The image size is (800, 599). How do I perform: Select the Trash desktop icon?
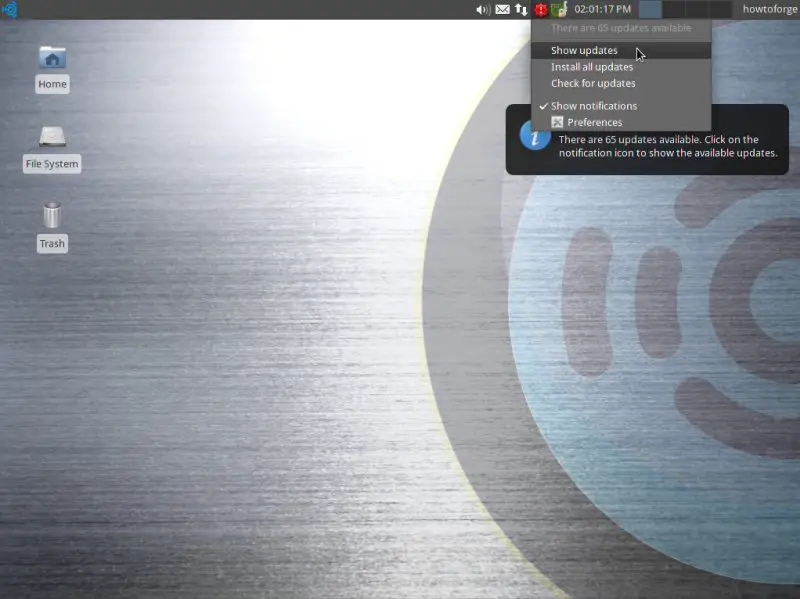(52, 215)
